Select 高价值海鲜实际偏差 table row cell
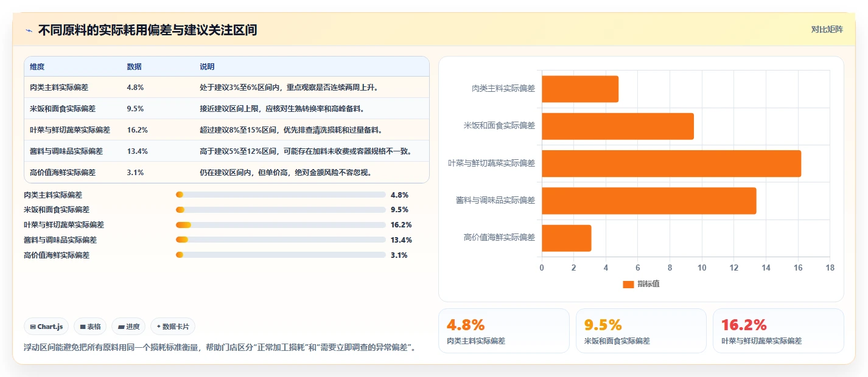 63,173
